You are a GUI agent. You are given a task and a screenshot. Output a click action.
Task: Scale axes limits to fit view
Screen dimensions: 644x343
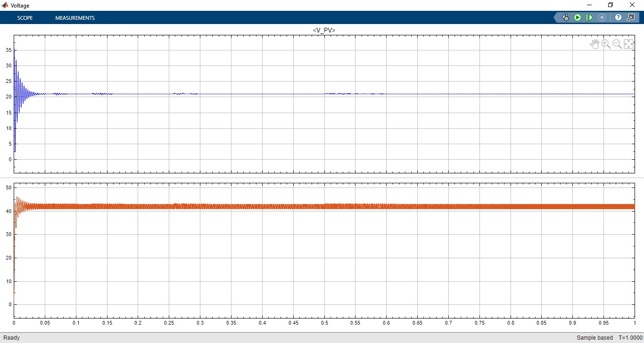[628, 44]
